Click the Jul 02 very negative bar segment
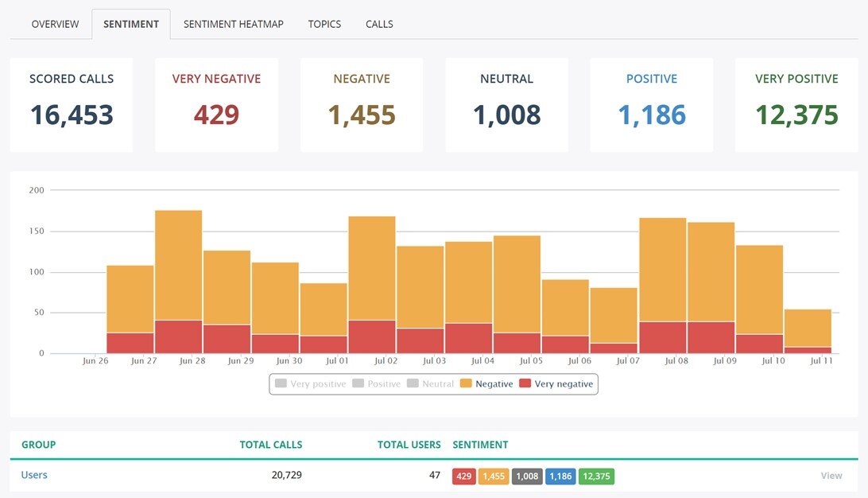 [x=372, y=337]
